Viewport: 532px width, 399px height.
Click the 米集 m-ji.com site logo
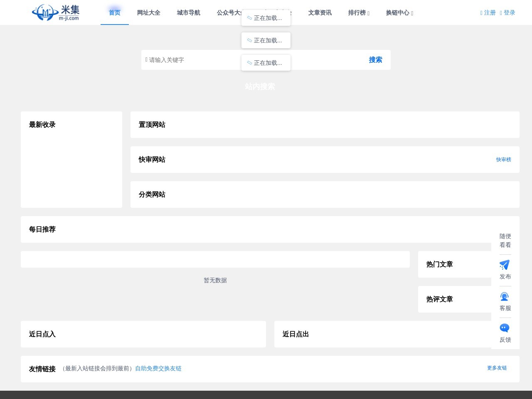click(x=56, y=12)
